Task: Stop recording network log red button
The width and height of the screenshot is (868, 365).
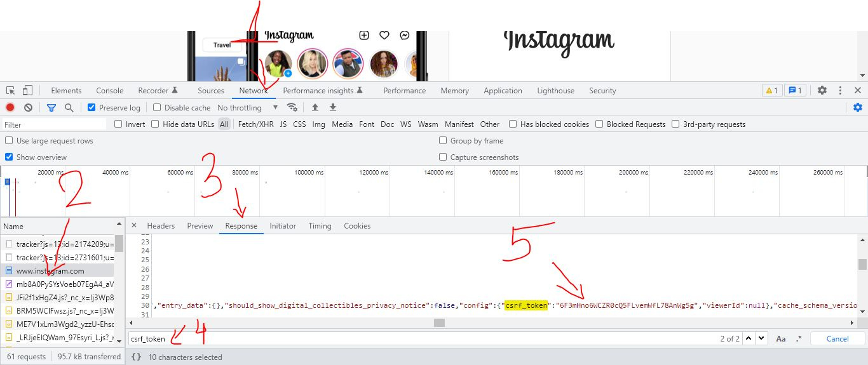Action: click(x=10, y=108)
